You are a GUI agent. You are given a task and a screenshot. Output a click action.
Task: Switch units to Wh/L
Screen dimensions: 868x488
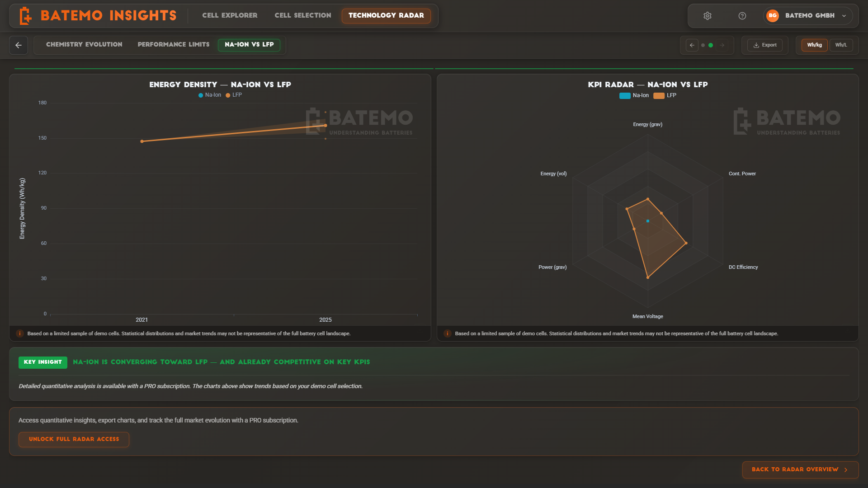[841, 45]
